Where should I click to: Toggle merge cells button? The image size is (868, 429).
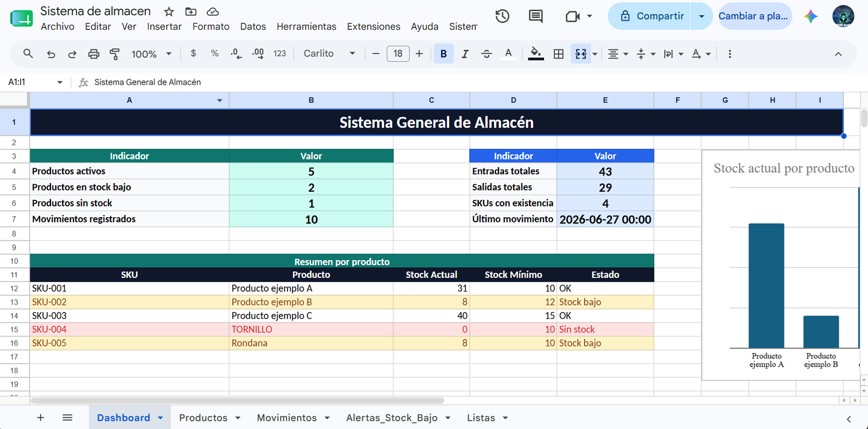click(581, 54)
